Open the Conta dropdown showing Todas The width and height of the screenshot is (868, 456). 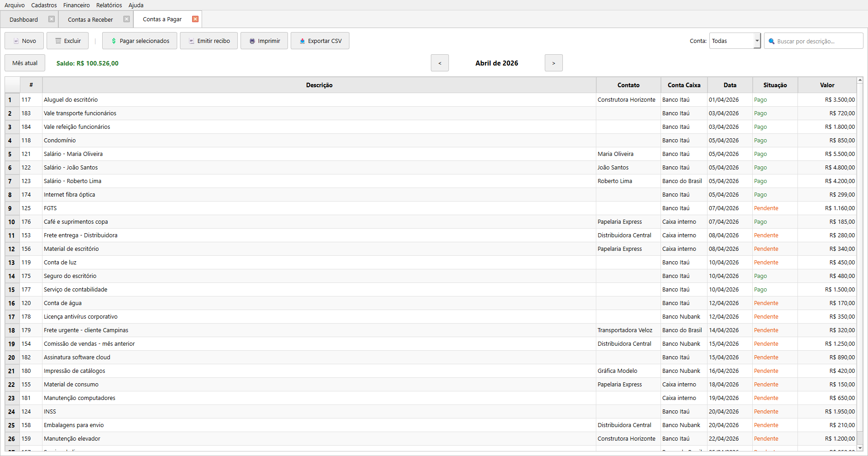(x=735, y=41)
